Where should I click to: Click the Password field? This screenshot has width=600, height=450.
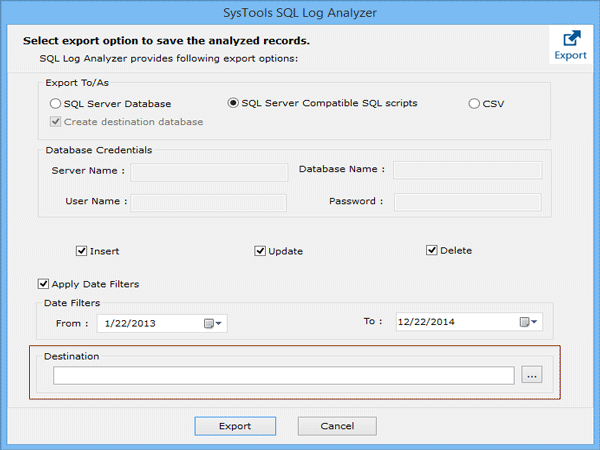pos(468,202)
